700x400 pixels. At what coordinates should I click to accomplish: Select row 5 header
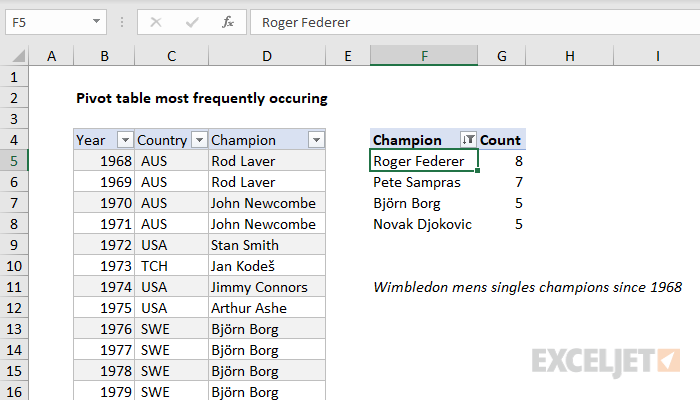click(14, 161)
